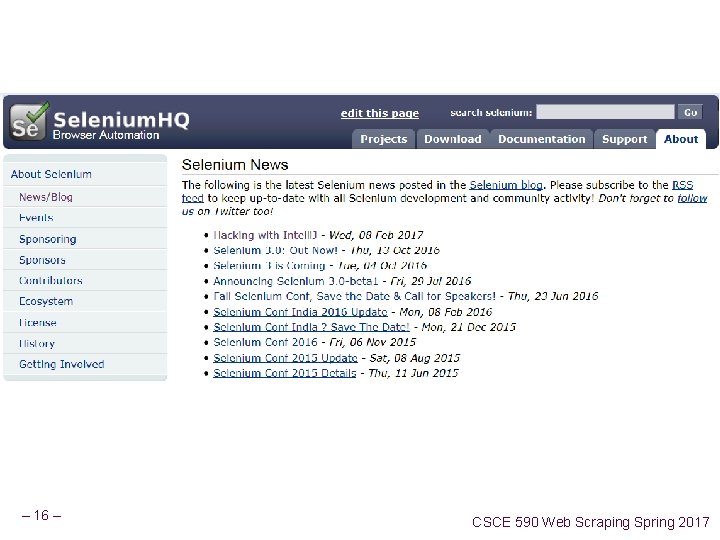720x540 pixels.
Task: Open the Projects tab
Action: tap(383, 139)
